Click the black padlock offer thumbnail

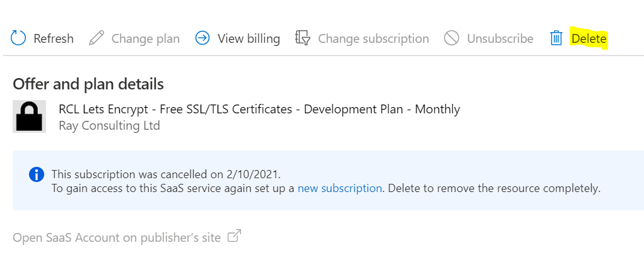[29, 116]
